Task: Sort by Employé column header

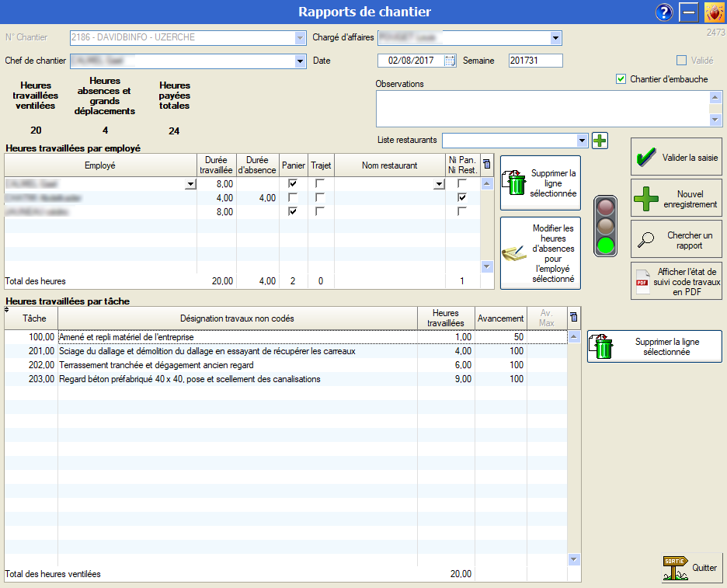Action: 100,165
